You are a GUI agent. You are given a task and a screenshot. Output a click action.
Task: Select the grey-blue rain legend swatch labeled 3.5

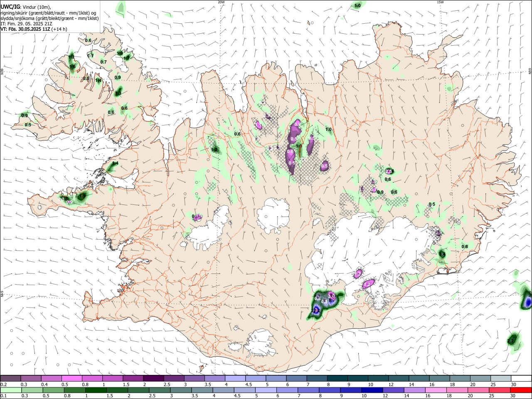coord(202,390)
